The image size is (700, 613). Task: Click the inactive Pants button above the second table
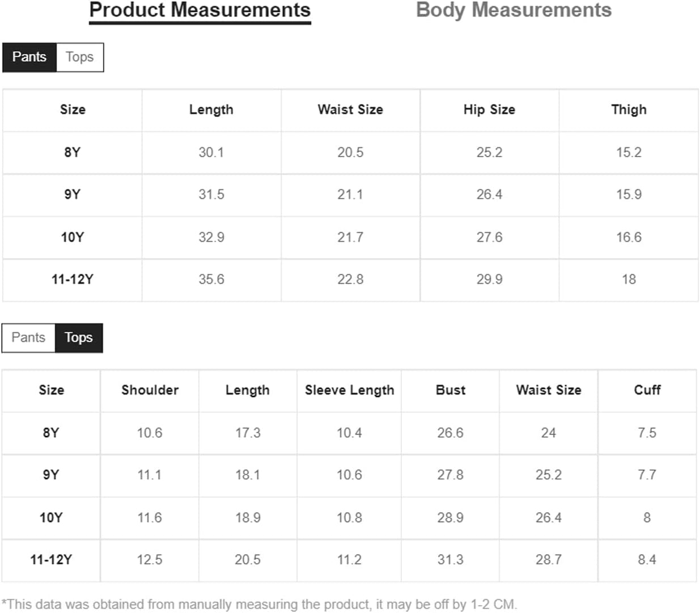coord(28,338)
